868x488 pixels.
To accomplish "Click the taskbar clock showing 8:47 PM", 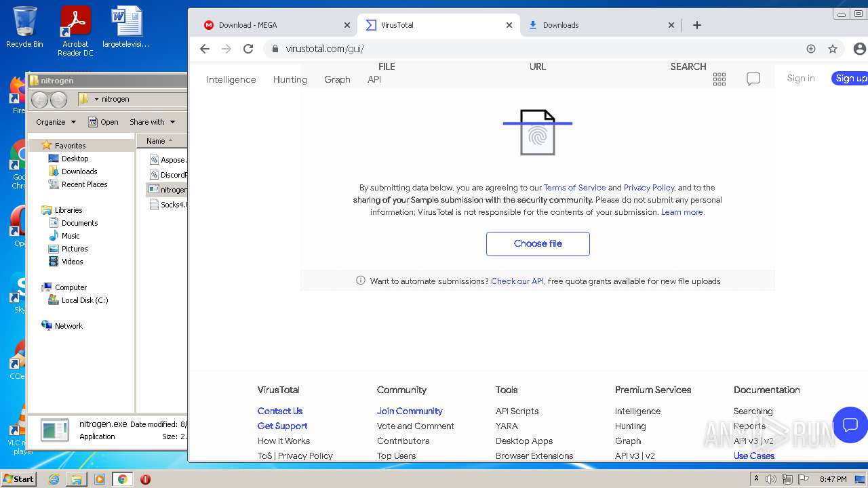I will pyautogui.click(x=833, y=479).
